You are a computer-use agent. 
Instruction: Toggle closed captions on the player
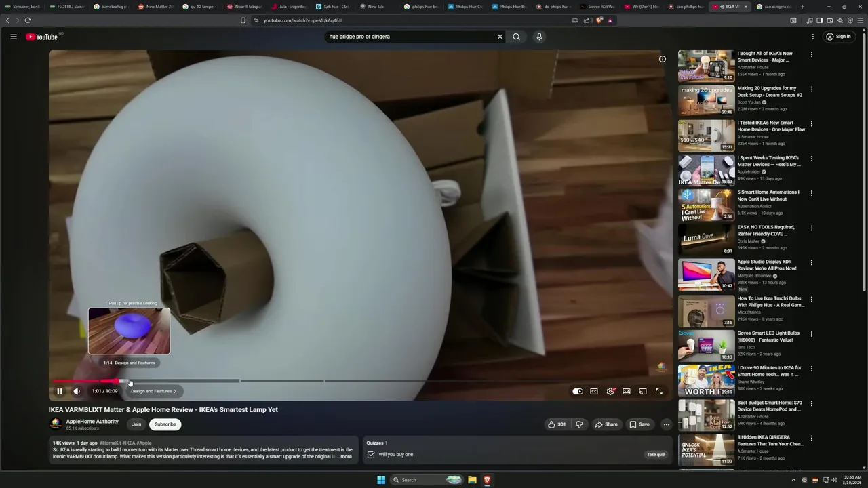pyautogui.click(x=594, y=391)
